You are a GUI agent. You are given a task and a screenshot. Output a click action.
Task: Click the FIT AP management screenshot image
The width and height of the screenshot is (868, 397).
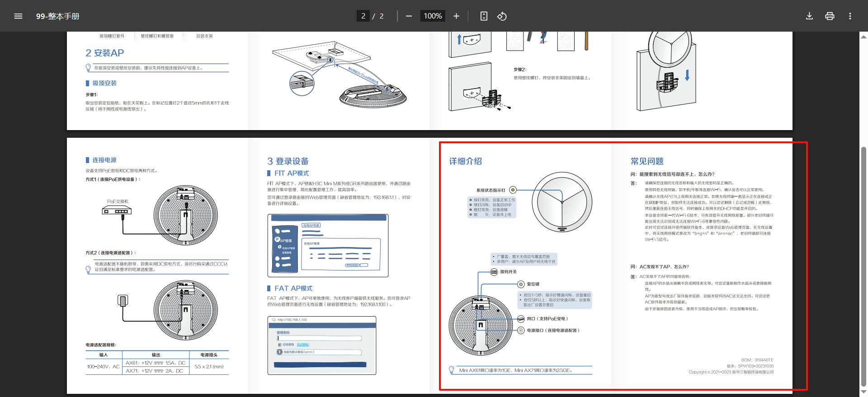click(x=328, y=245)
